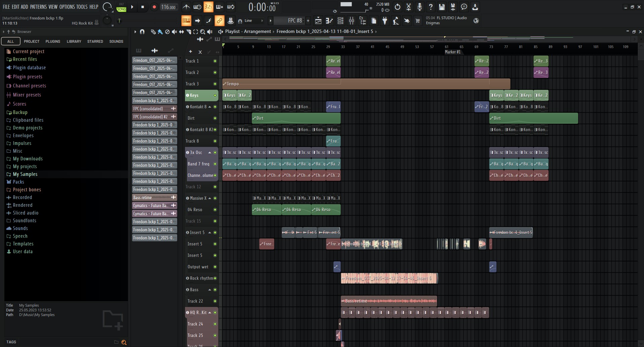Open the PATTERNS menu
The height and width of the screenshot is (347, 644).
click(38, 7)
